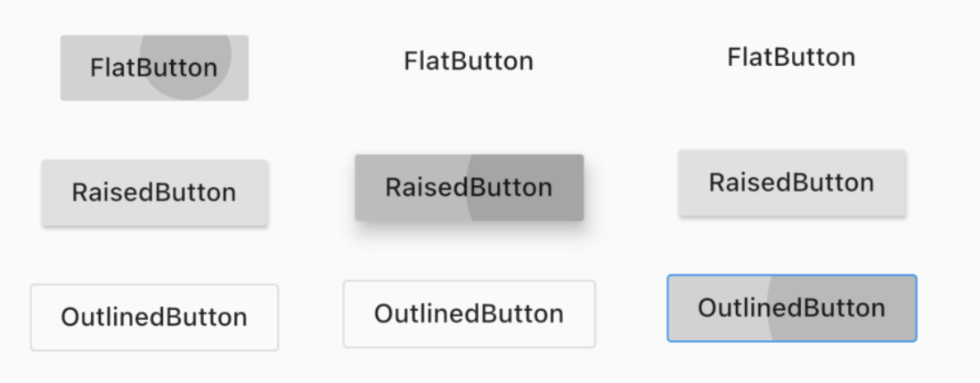The height and width of the screenshot is (383, 980).
Task: Choose the FlatButton above the rightmost RaisedButton
Action: [x=790, y=58]
